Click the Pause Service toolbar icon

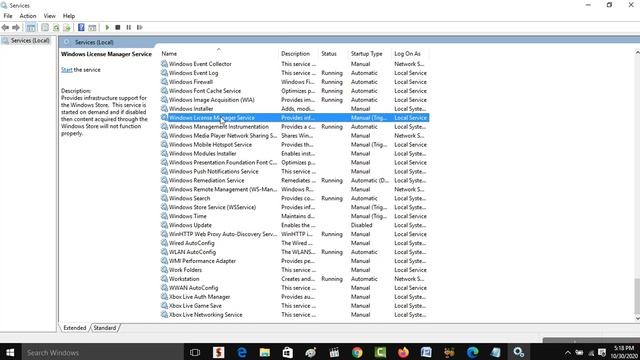click(x=129, y=27)
